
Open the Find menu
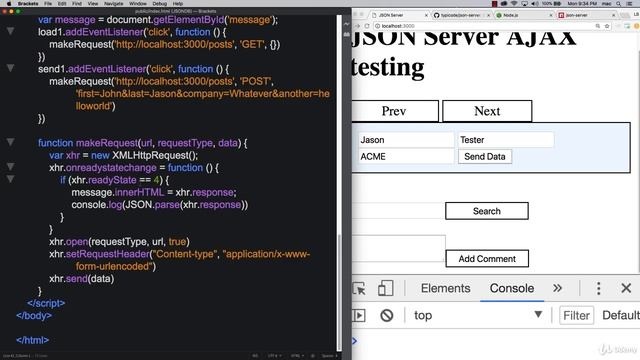click(x=77, y=3)
